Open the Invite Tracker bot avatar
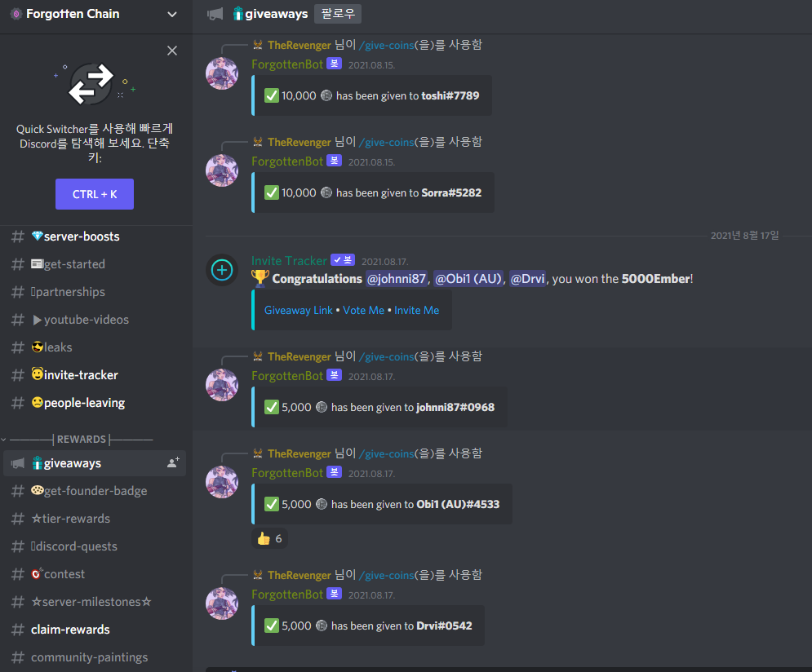Viewport: 812px width, 672px height. click(x=222, y=269)
